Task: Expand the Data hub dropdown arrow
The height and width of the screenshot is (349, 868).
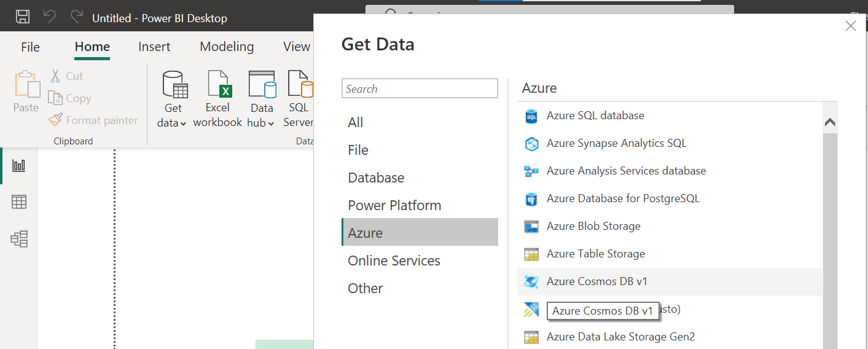Action: click(x=271, y=124)
